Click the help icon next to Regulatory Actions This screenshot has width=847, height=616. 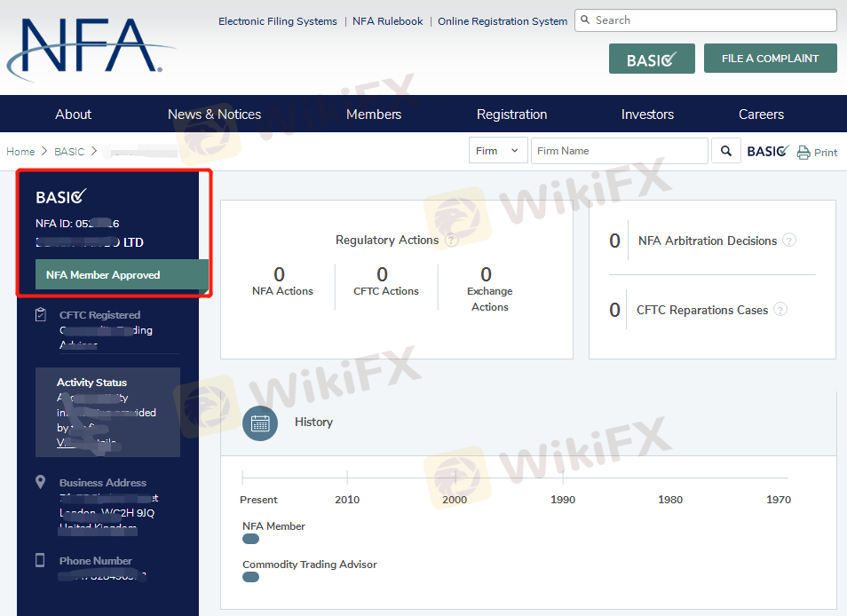coord(451,241)
